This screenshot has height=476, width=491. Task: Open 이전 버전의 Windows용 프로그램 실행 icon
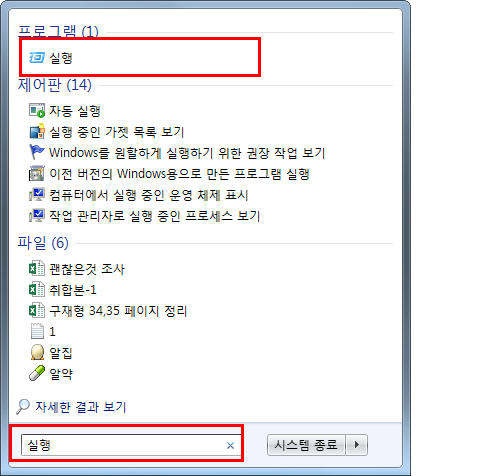[37, 173]
